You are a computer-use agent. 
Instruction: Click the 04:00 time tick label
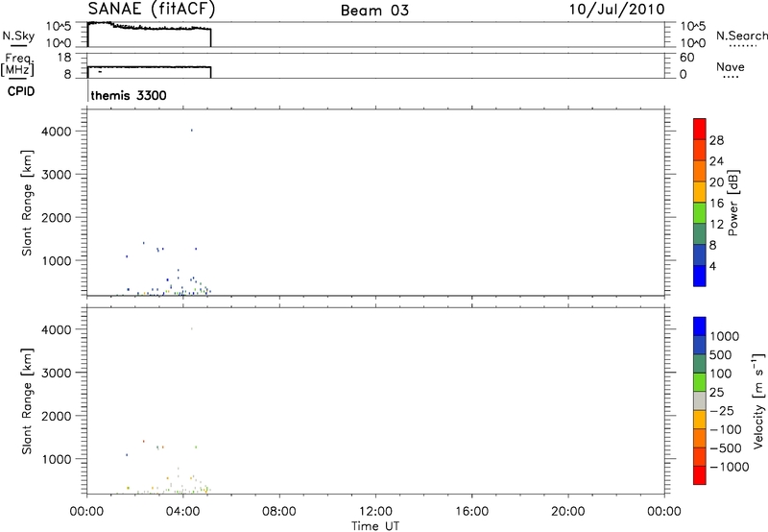pyautogui.click(x=182, y=512)
